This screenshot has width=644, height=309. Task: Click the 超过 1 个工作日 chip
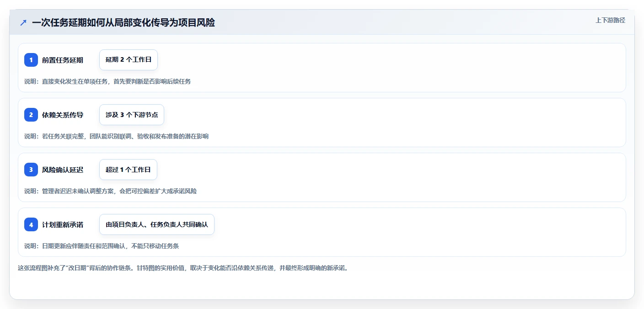(x=128, y=170)
